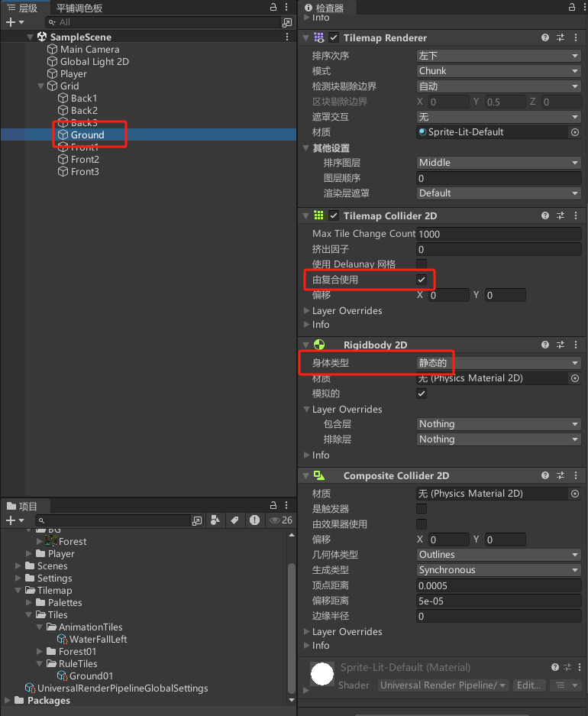This screenshot has width=588, height=716.
Task: Switch to 平铺调色板 tab
Action: [79, 8]
